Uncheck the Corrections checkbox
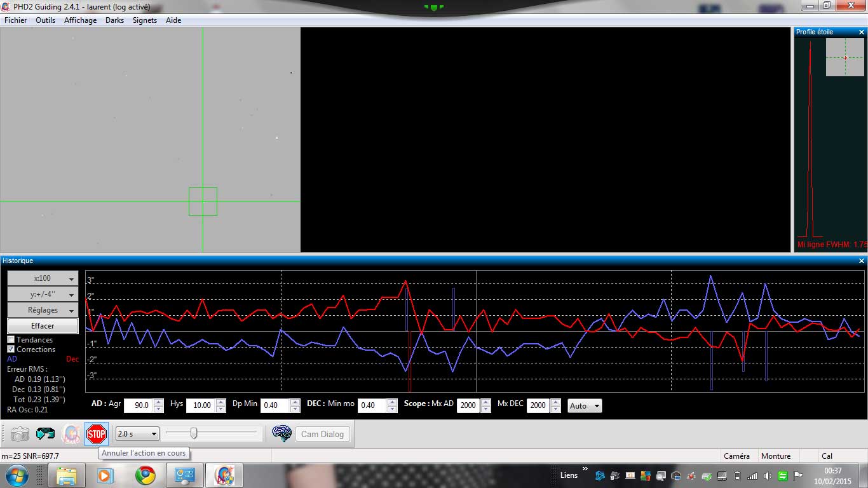The image size is (868, 488). [x=11, y=349]
